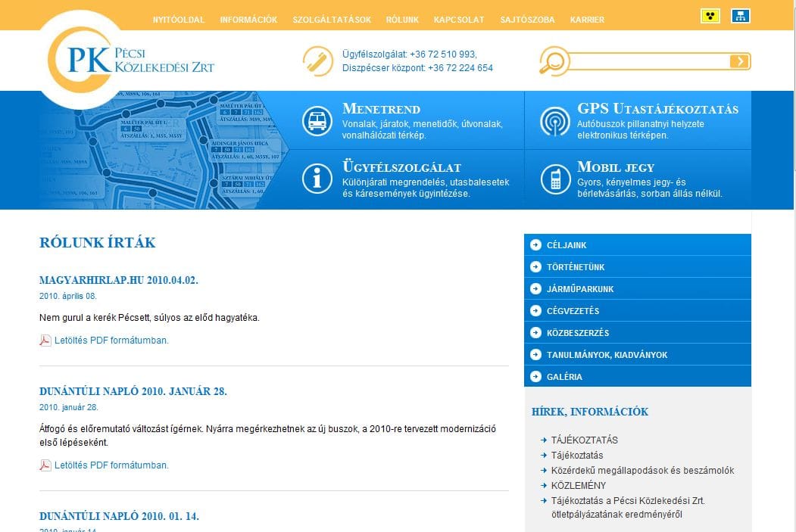
Task: Click the Hírek, Információk heading
Action: coord(590,412)
